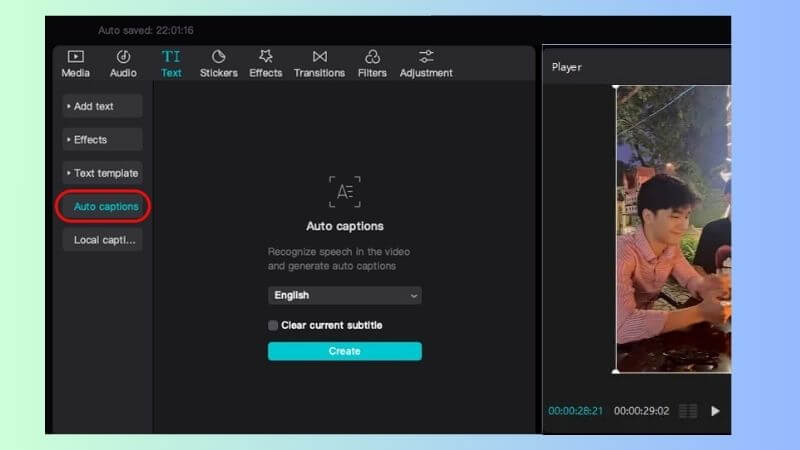The height and width of the screenshot is (450, 800).
Task: Click the video preview in Player
Action: [672, 230]
